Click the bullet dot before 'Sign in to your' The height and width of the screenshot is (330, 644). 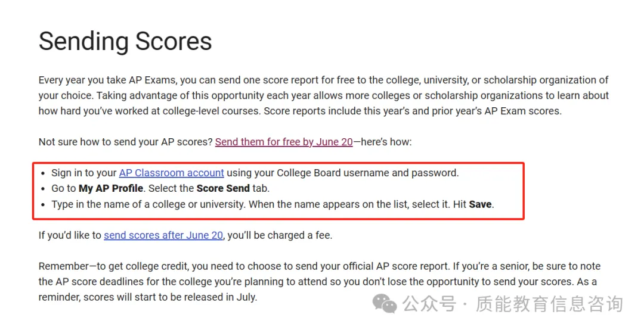[x=43, y=173]
